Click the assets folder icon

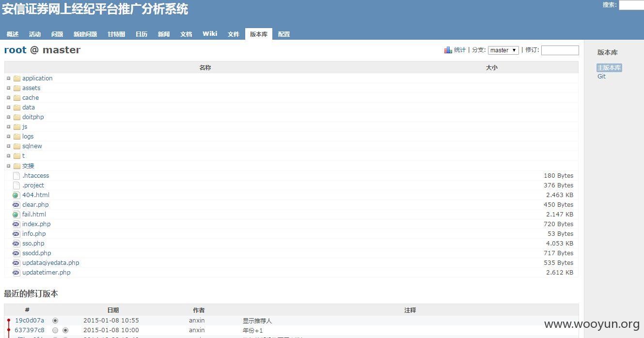17,88
